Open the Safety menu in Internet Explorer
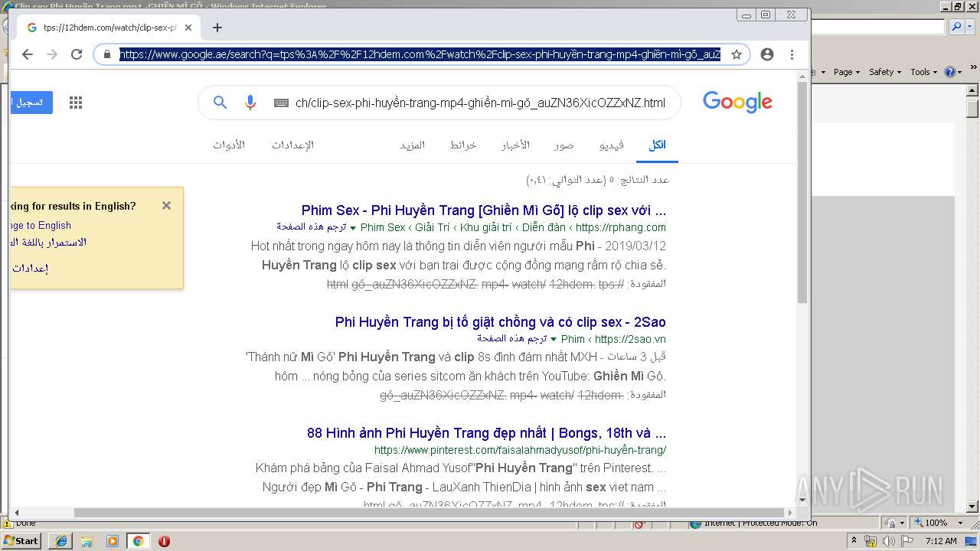This screenshot has height=551, width=980. coord(885,72)
